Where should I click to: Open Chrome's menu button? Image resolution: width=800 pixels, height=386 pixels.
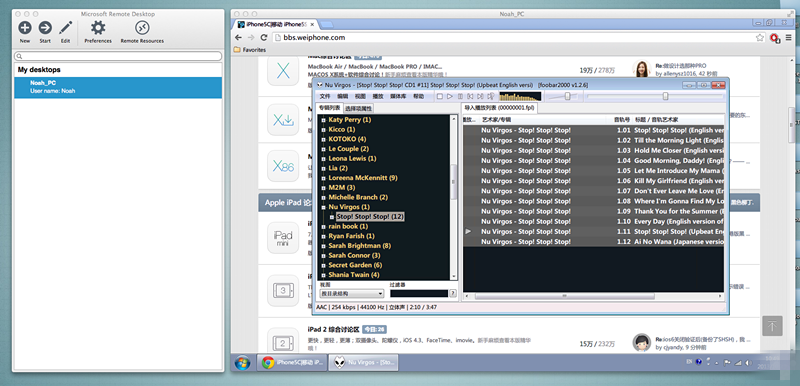(x=789, y=38)
